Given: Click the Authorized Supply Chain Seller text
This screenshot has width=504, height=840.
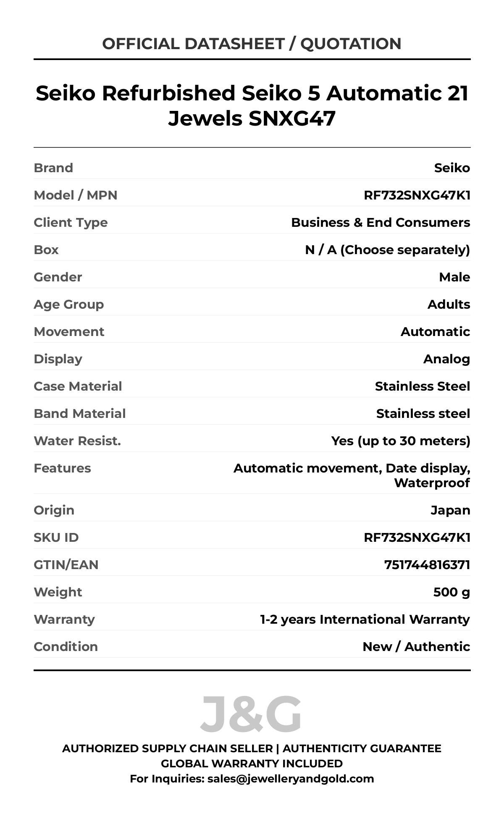Looking at the screenshot, I should pyautogui.click(x=167, y=748).
